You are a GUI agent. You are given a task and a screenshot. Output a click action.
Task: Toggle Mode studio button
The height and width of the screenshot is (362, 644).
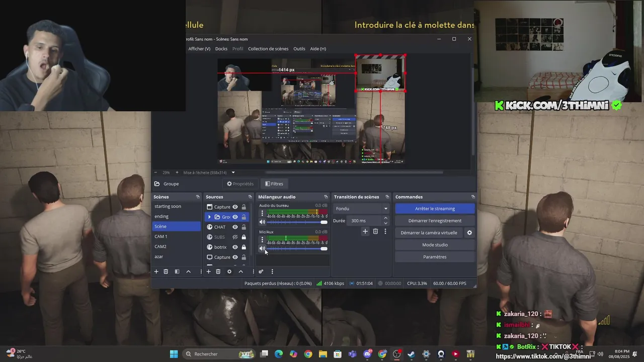pyautogui.click(x=435, y=245)
